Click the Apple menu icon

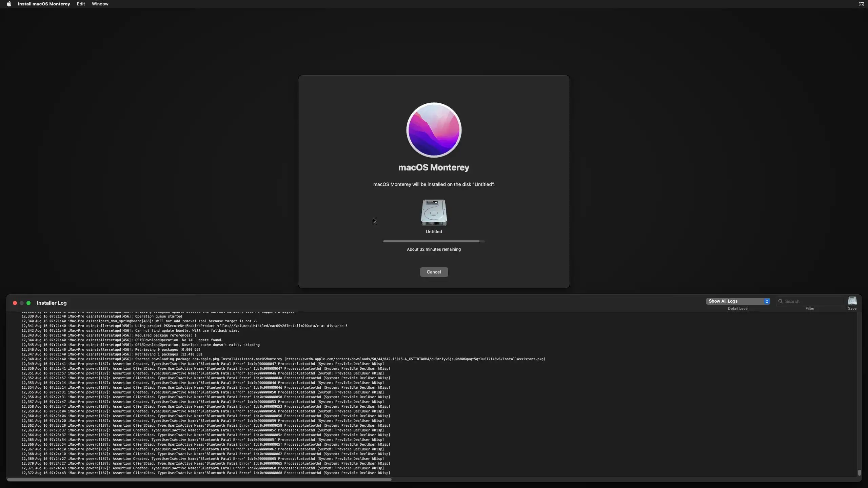click(x=9, y=4)
